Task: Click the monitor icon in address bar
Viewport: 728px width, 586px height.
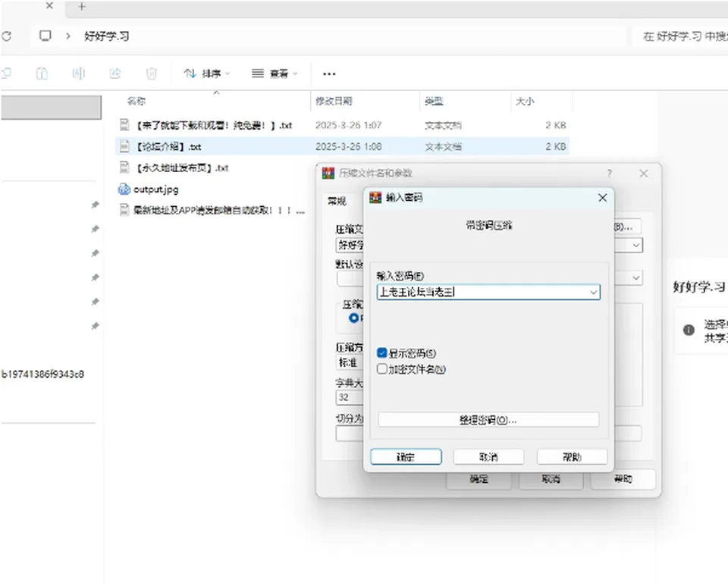Action: [45, 36]
